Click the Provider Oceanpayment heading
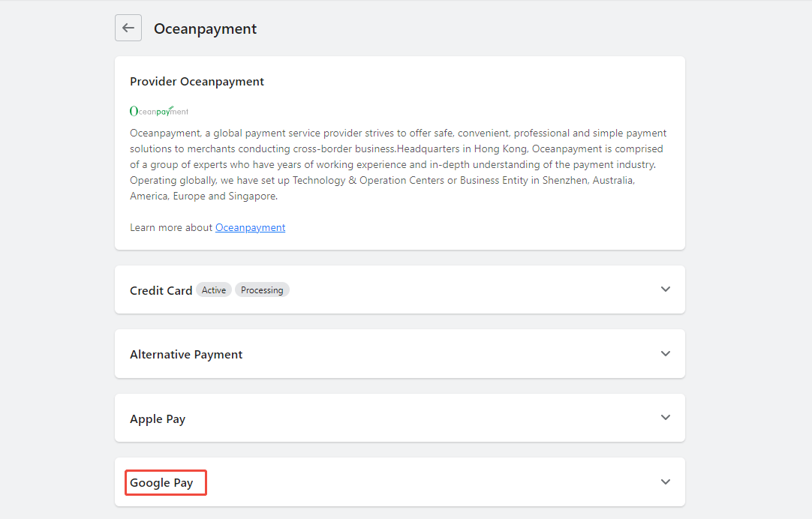 (x=197, y=82)
